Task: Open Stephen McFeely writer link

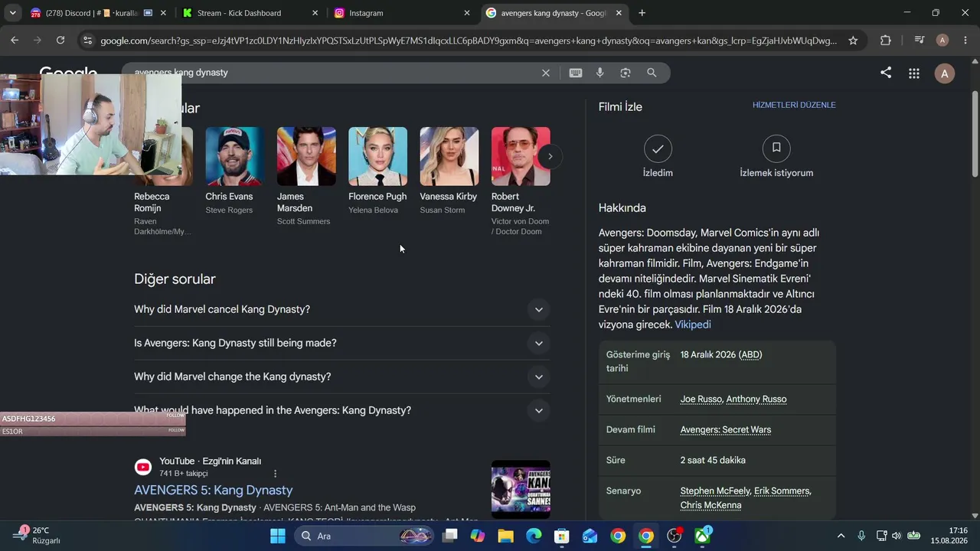Action: [x=715, y=491]
